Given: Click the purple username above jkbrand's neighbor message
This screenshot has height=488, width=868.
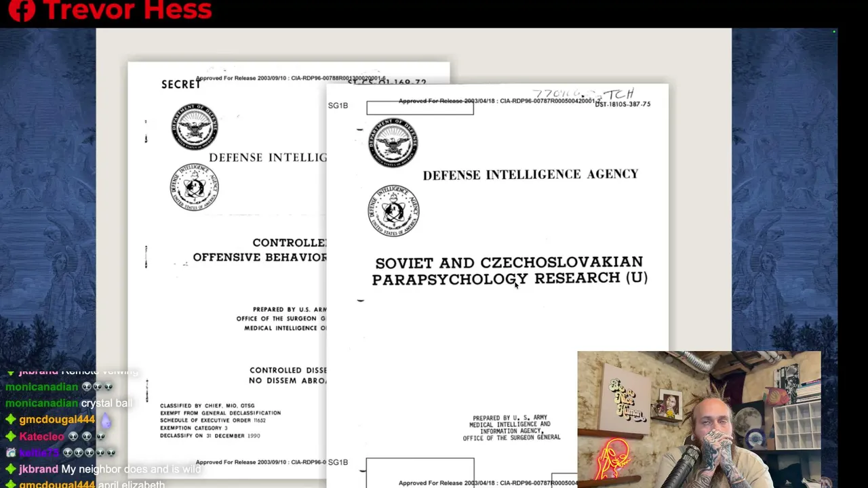Looking at the screenshot, I should [x=39, y=453].
